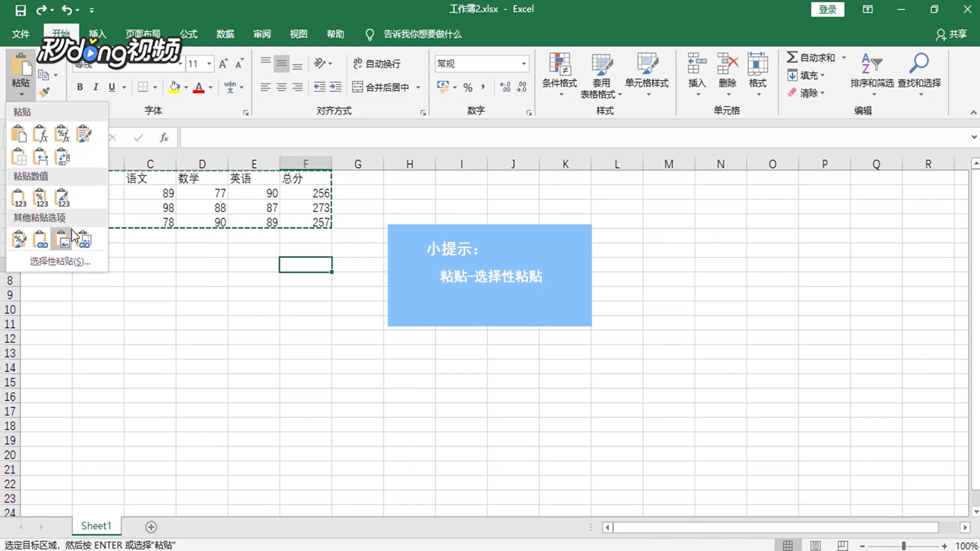Select paste link icon
The width and height of the screenshot is (980, 551).
[40, 239]
